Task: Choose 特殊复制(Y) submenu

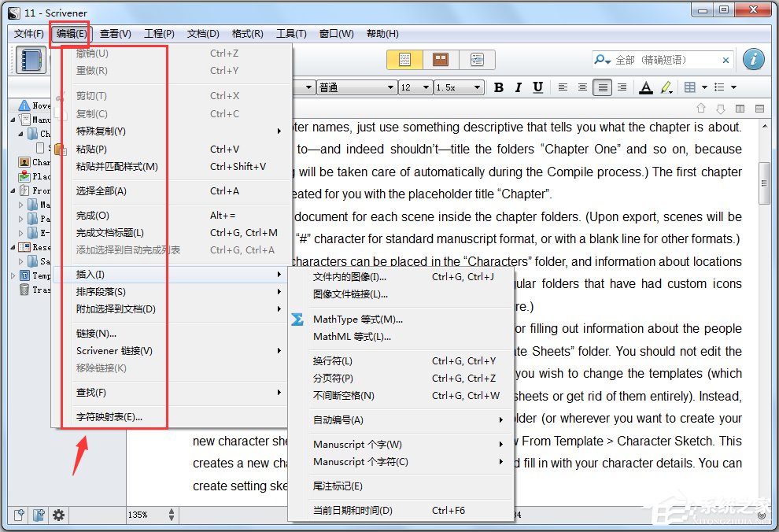Action: (x=172, y=131)
